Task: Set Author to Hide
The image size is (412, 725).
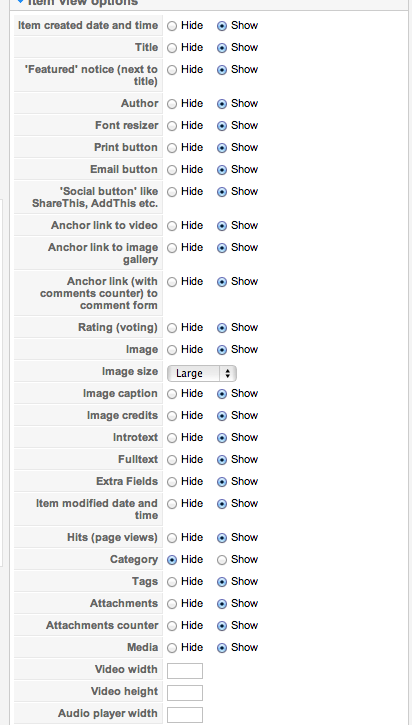Action: click(172, 104)
